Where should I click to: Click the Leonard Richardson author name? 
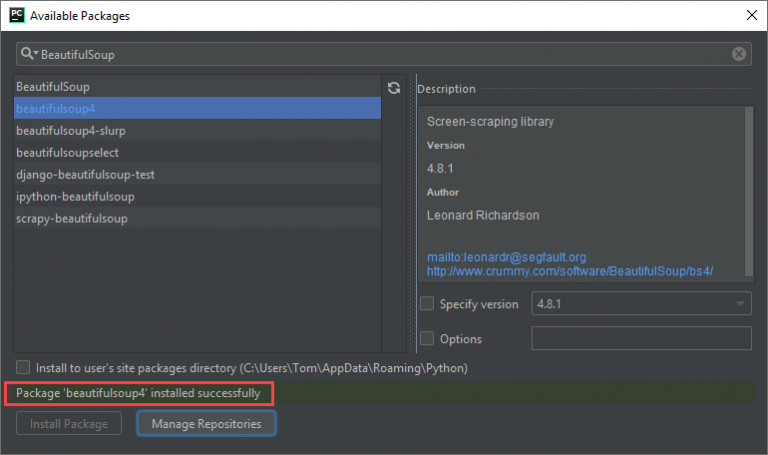[x=483, y=215]
